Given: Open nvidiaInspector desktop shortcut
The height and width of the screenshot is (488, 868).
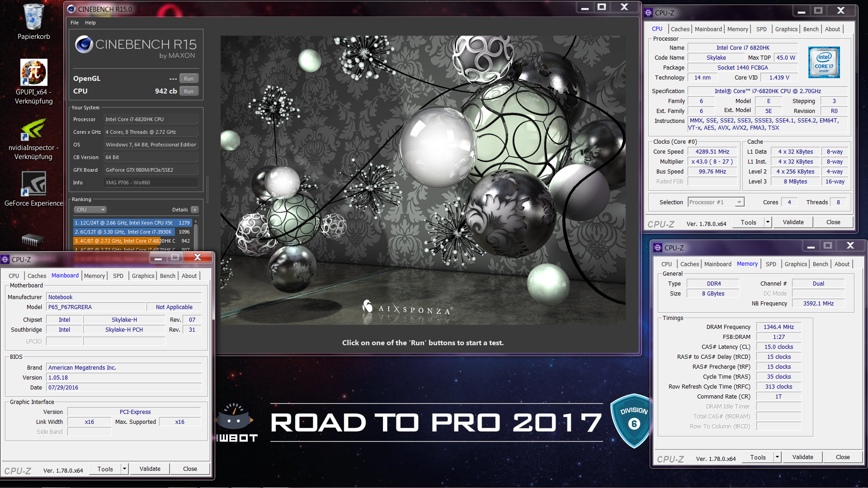Looking at the screenshot, I should pos(33,130).
